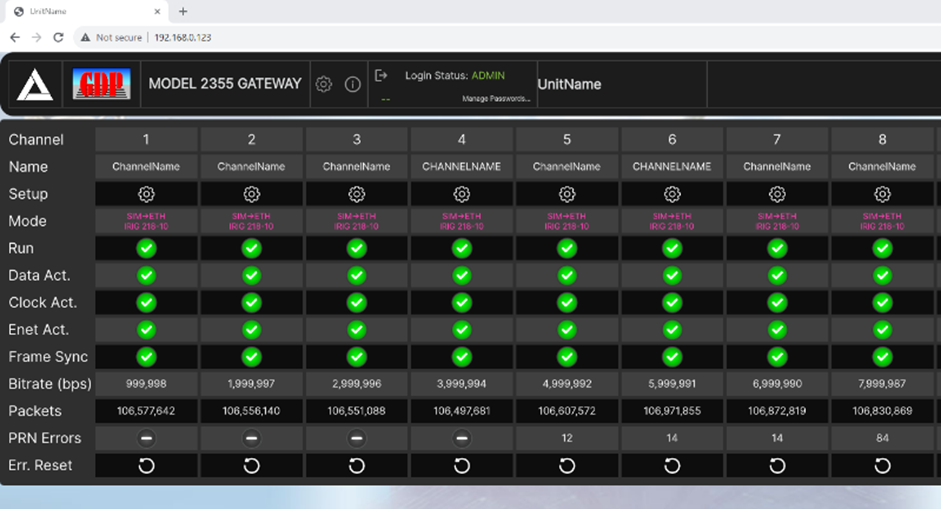Image resolution: width=941 pixels, height=509 pixels.
Task: Reset errors for channel 7
Action: (x=777, y=466)
